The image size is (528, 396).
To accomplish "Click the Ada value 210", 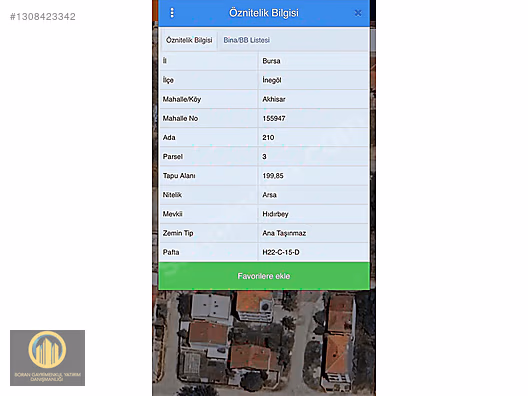I will point(268,137).
